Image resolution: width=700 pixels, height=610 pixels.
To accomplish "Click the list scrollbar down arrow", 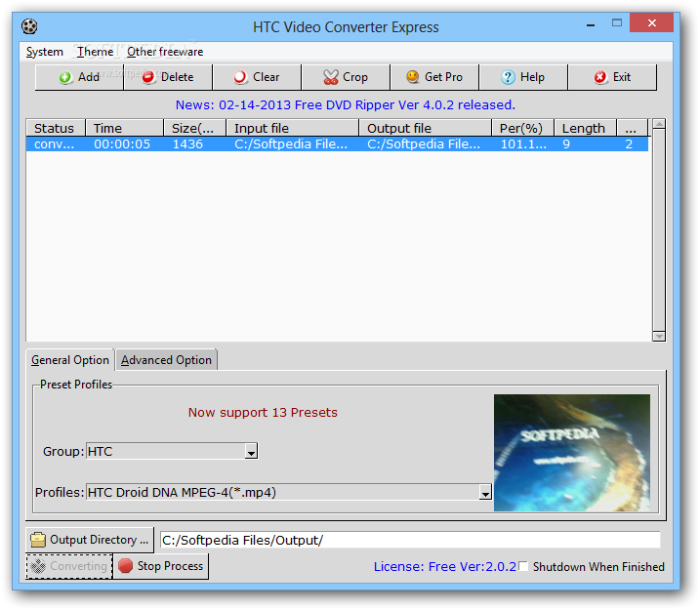I will click(658, 336).
